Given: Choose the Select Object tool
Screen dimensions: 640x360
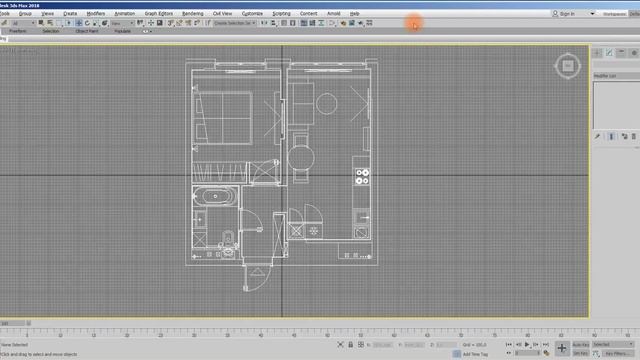Looking at the screenshot, I should [40, 23].
